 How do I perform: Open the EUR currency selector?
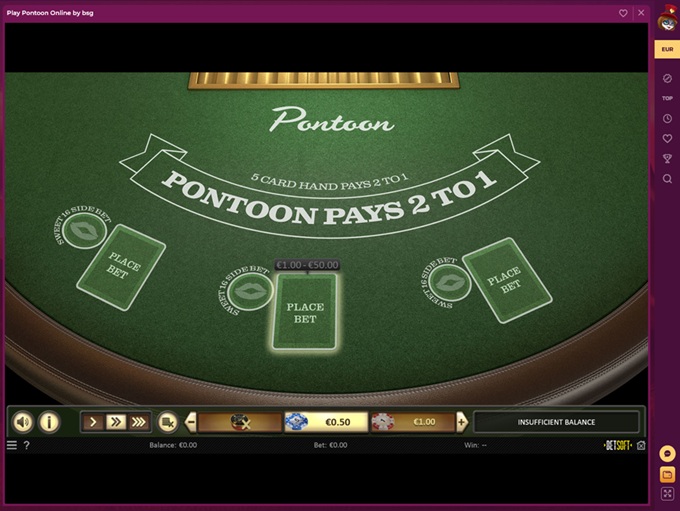(x=667, y=48)
